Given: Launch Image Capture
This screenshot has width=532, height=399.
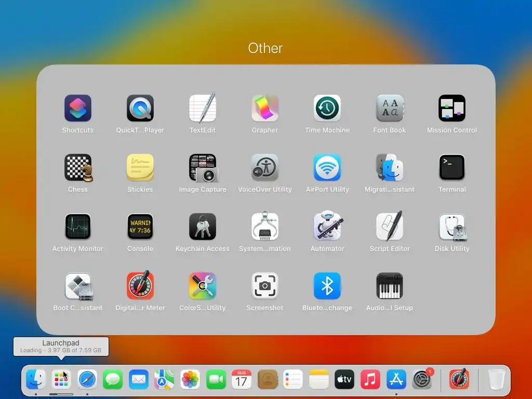Looking at the screenshot, I should click(x=203, y=168).
